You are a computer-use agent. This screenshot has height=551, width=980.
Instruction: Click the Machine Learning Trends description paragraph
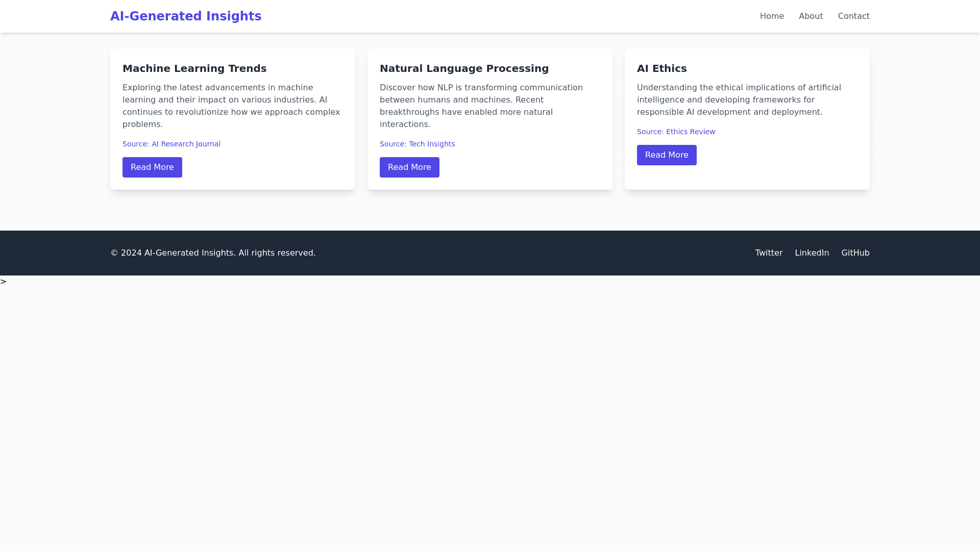pos(231,106)
